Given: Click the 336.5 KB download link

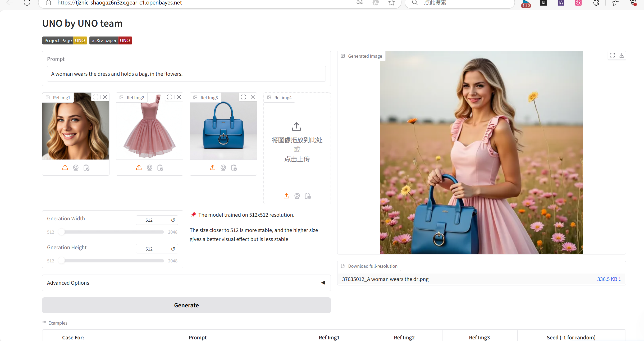Looking at the screenshot, I should tap(609, 279).
